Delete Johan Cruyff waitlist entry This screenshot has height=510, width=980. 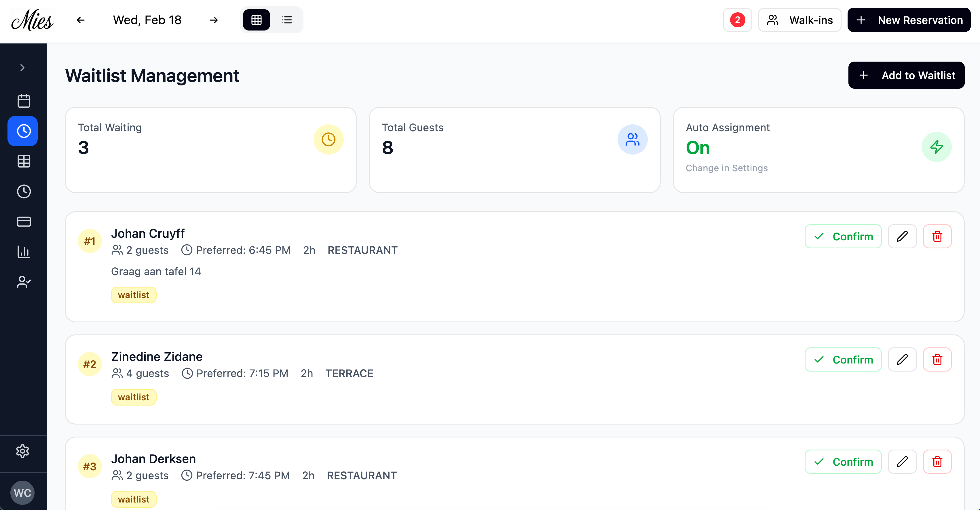(937, 237)
